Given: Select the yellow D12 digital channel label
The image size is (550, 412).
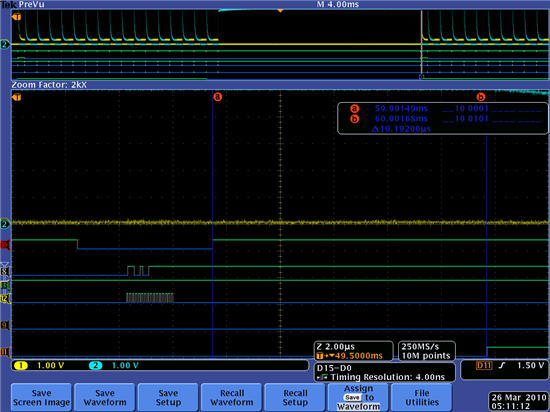Looking at the screenshot, I should 5,298.
